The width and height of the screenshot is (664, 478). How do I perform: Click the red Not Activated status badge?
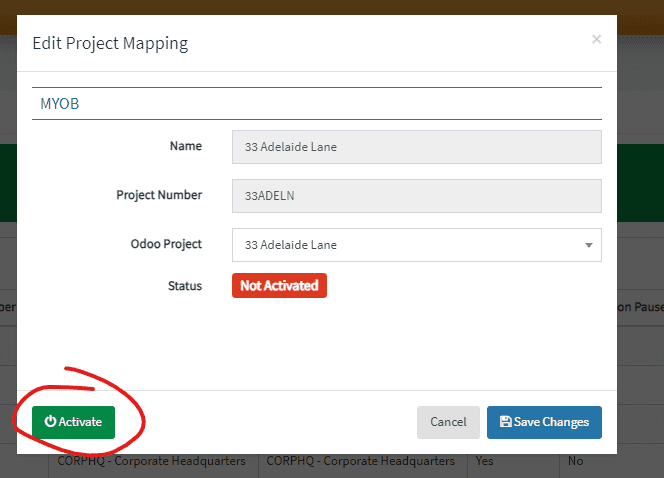pyautogui.click(x=279, y=286)
